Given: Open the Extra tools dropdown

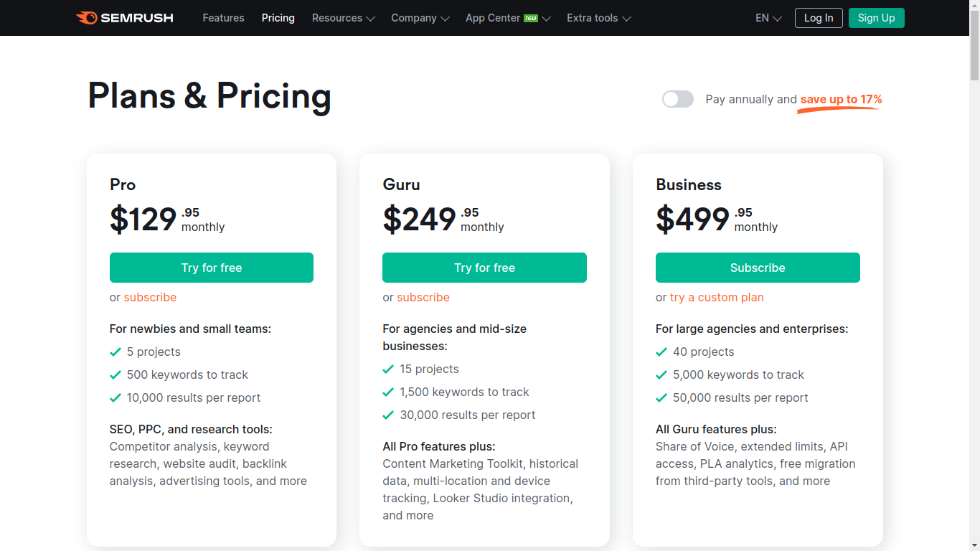Looking at the screenshot, I should [599, 18].
